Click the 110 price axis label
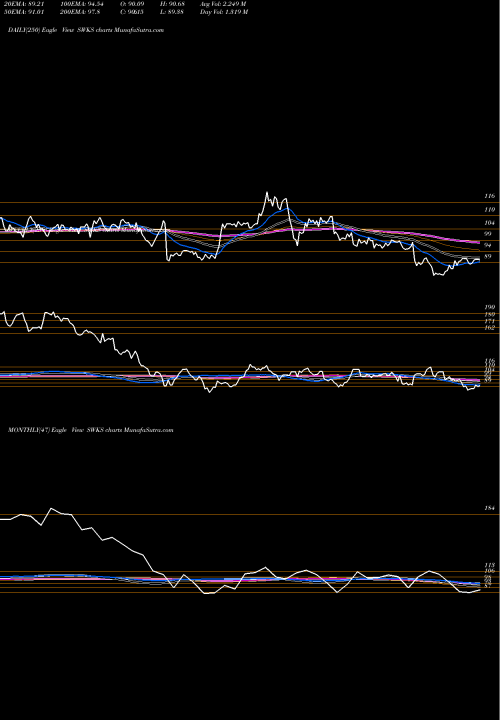The width and height of the screenshot is (500, 720). [489, 209]
